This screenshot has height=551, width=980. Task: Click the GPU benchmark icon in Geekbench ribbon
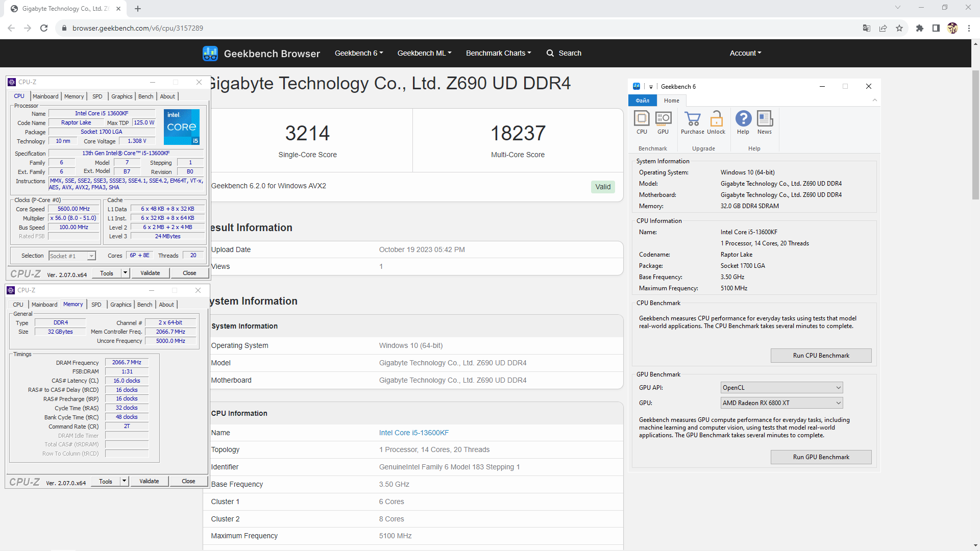tap(663, 119)
